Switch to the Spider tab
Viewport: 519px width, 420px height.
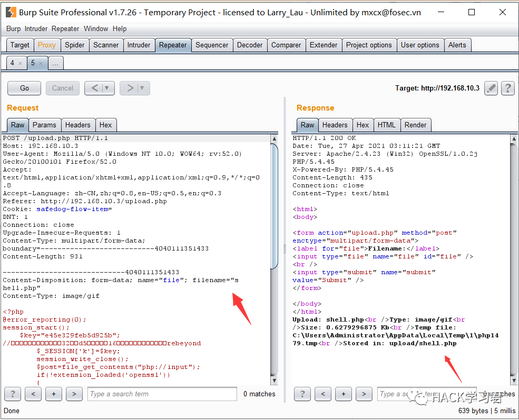74,45
